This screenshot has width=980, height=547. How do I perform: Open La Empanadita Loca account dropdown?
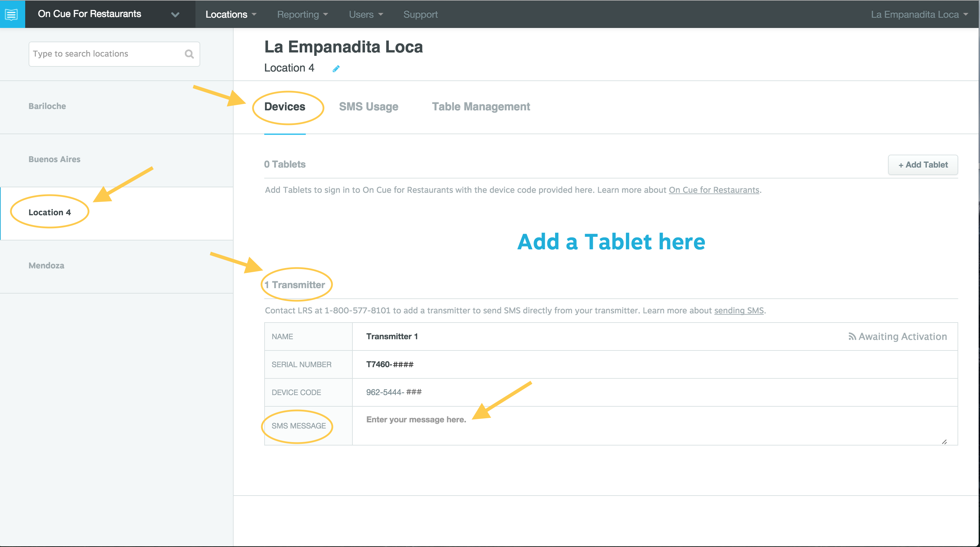pos(919,14)
